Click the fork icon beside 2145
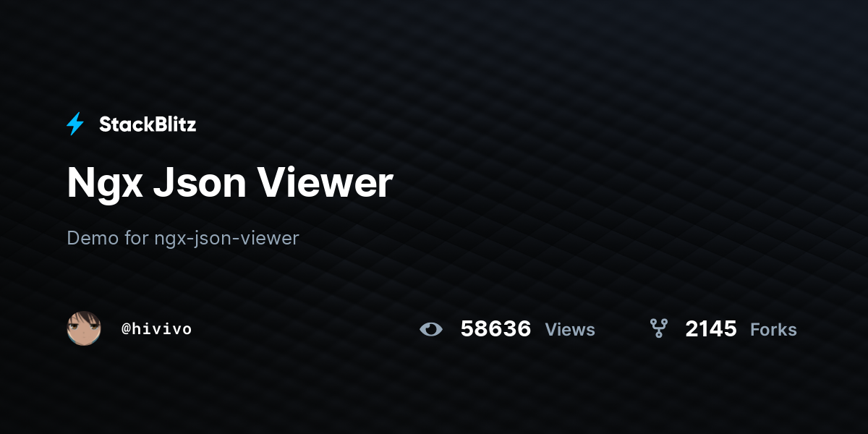868x434 pixels. (x=658, y=329)
